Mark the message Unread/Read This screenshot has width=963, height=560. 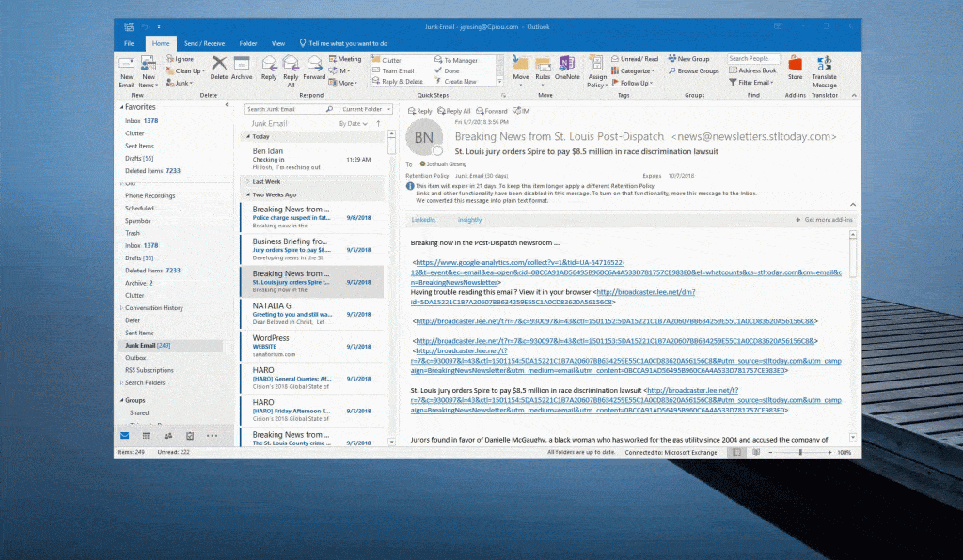tap(635, 59)
